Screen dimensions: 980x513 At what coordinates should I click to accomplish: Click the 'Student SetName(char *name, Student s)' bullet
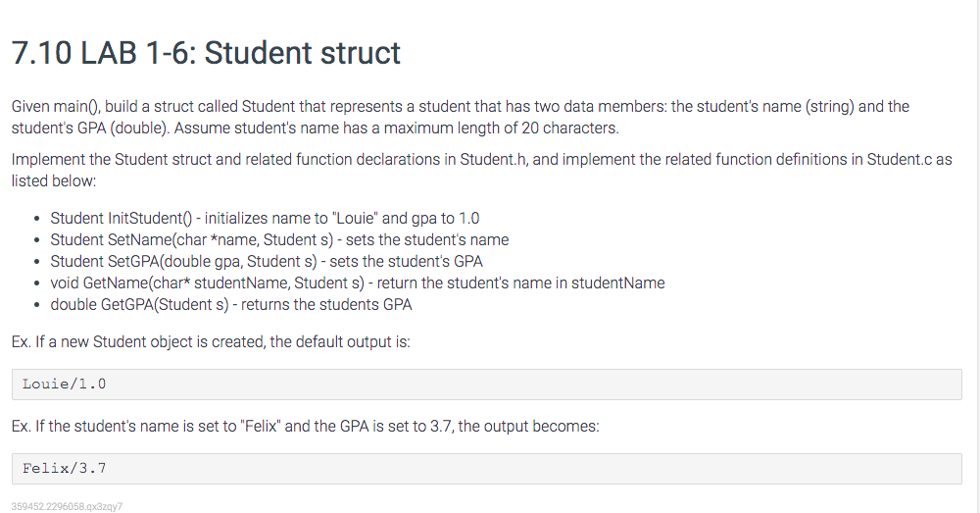tap(279, 239)
